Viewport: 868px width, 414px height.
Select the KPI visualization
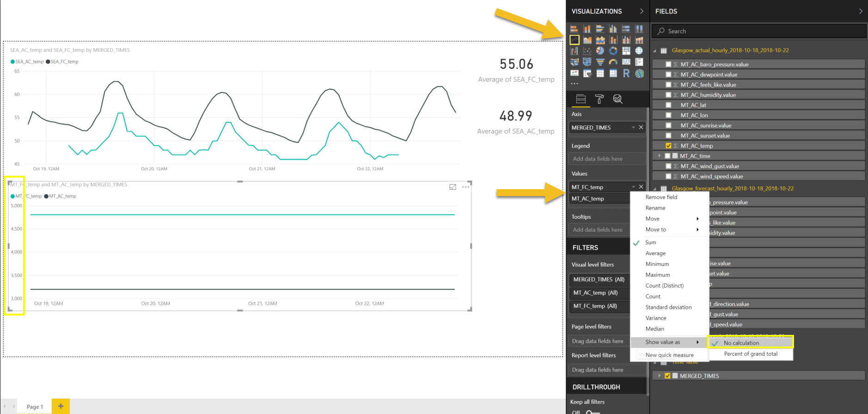(x=575, y=73)
